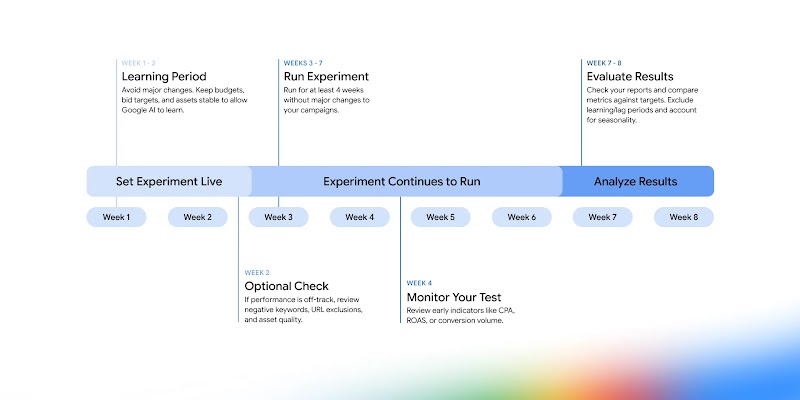Click the Analyze Results segment

click(637, 181)
